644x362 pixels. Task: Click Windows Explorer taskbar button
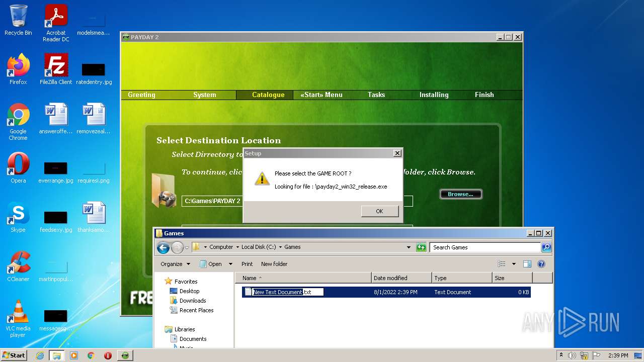pyautogui.click(x=57, y=355)
